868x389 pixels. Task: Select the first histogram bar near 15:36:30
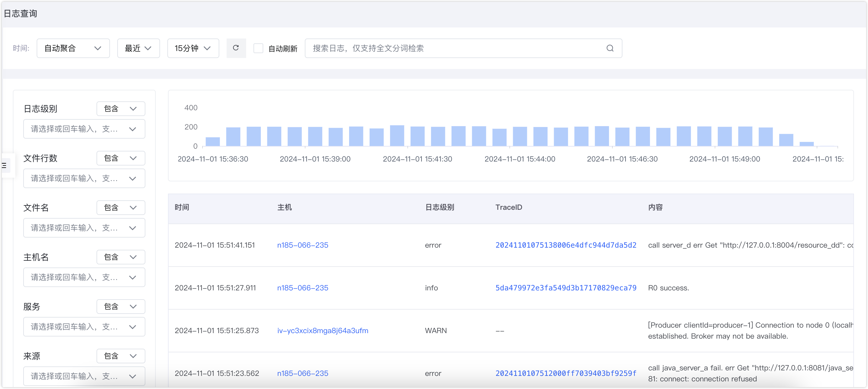(213, 142)
